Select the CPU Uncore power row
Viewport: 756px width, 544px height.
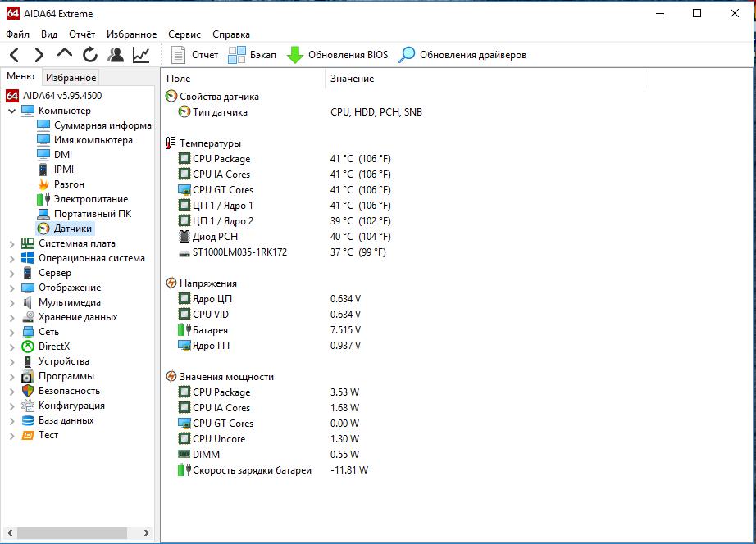coord(269,439)
